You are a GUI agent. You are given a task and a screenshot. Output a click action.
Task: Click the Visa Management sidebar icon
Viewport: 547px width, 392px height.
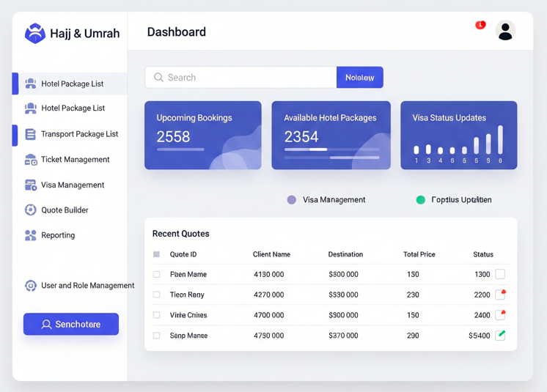tap(31, 185)
